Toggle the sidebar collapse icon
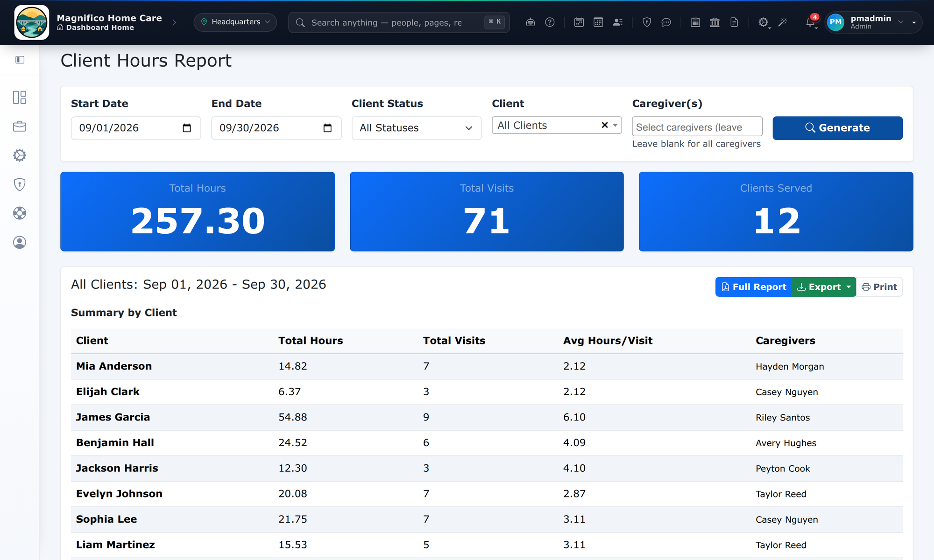Viewport: 934px width, 560px height. click(20, 60)
